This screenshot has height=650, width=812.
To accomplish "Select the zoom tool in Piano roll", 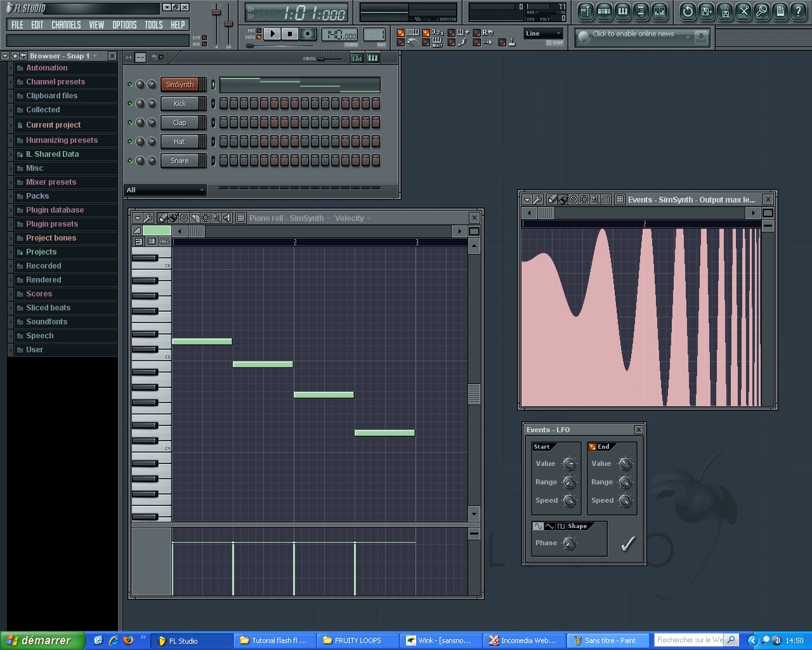I will coord(216,218).
